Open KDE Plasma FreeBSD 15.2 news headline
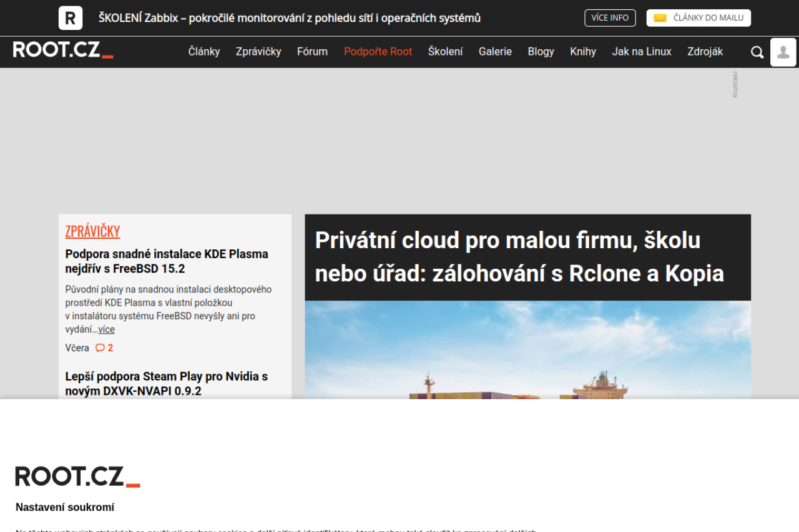 pyautogui.click(x=167, y=261)
